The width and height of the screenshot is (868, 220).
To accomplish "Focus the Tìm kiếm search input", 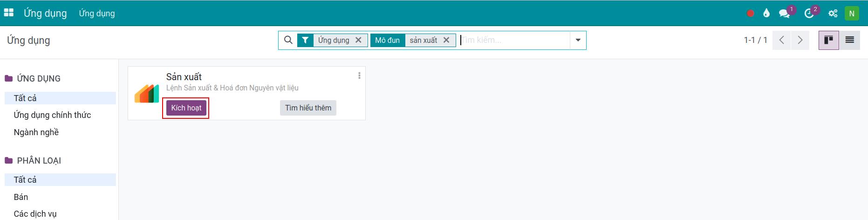I will coord(514,40).
